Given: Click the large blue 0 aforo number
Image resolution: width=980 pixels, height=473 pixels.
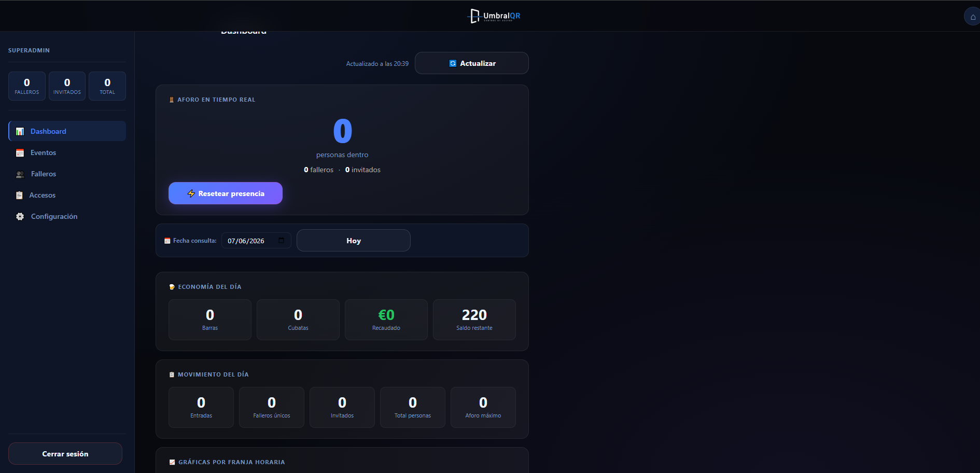Looking at the screenshot, I should point(342,131).
